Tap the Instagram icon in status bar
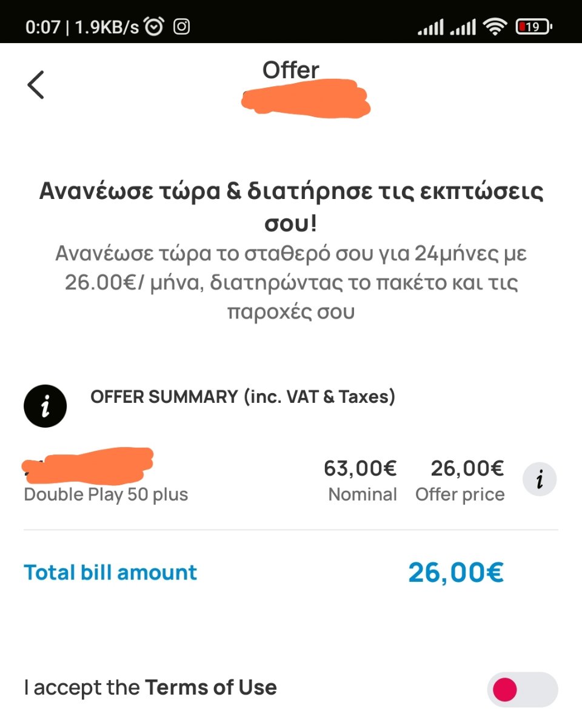This screenshot has height=728, width=582. pos(182,27)
